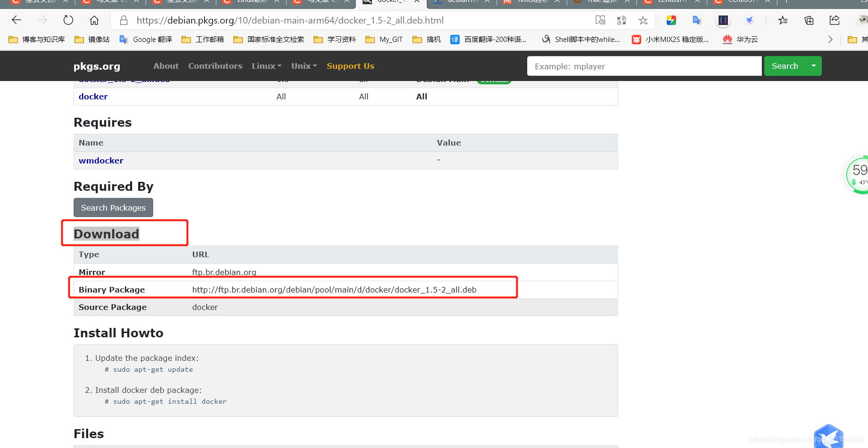This screenshot has width=868, height=448.
Task: Open the colorful square extension icon
Action: pos(671,20)
